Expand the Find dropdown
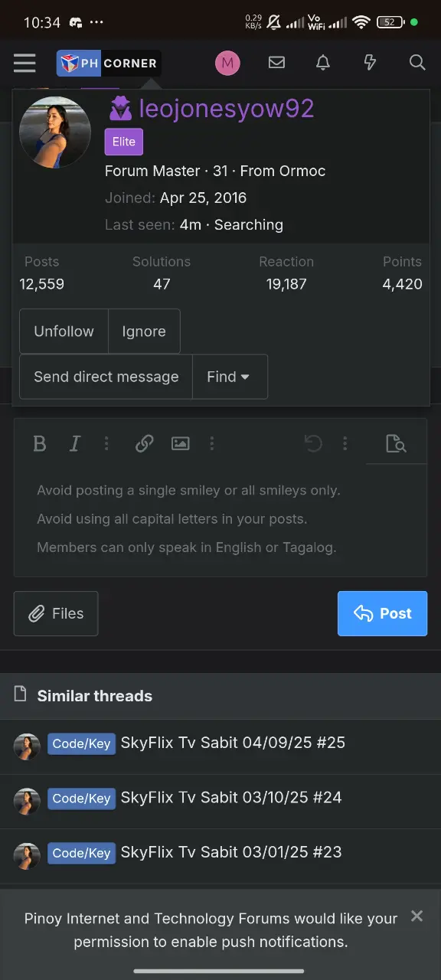Screen dimensions: 441x980 [x=229, y=377]
